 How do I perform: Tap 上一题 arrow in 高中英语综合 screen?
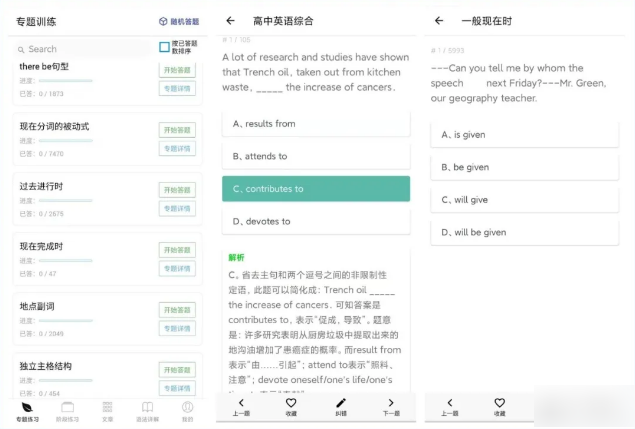click(x=241, y=403)
